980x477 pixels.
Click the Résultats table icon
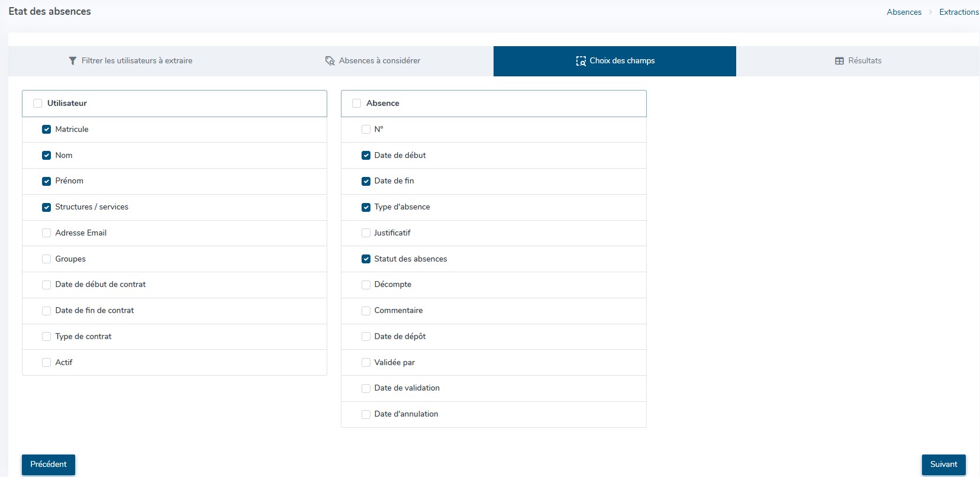click(839, 61)
